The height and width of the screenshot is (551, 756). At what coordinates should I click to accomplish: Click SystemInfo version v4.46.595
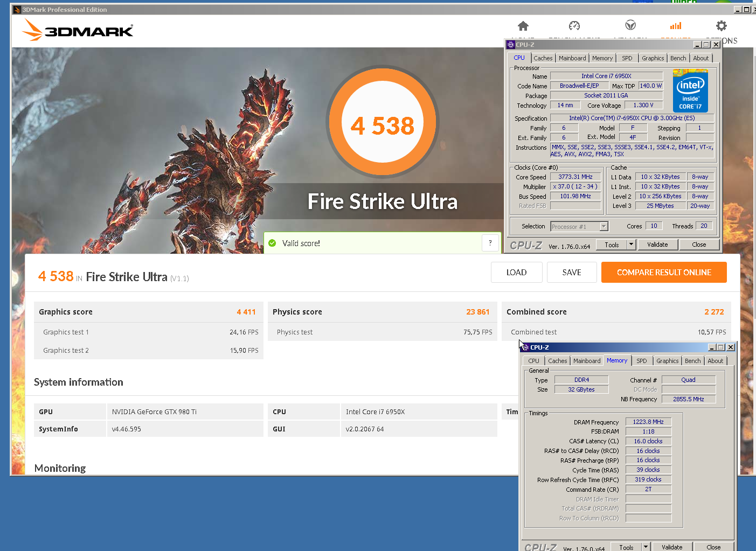click(x=127, y=429)
